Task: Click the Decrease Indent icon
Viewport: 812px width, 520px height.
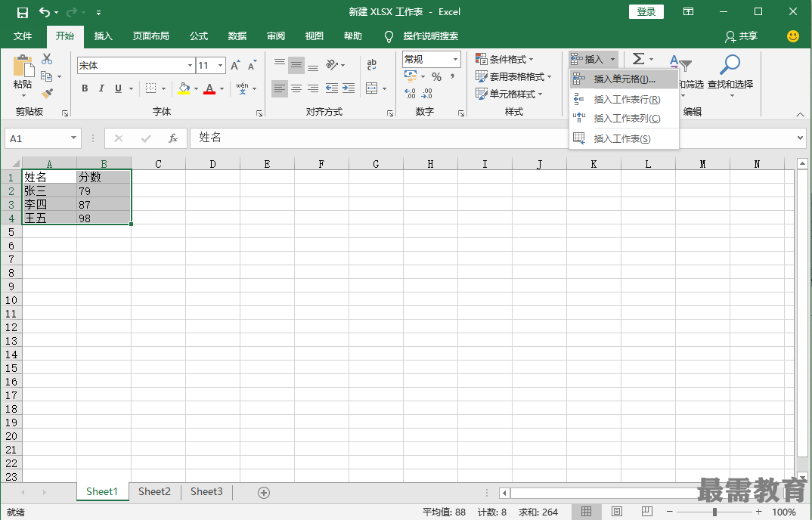Action: pyautogui.click(x=332, y=88)
